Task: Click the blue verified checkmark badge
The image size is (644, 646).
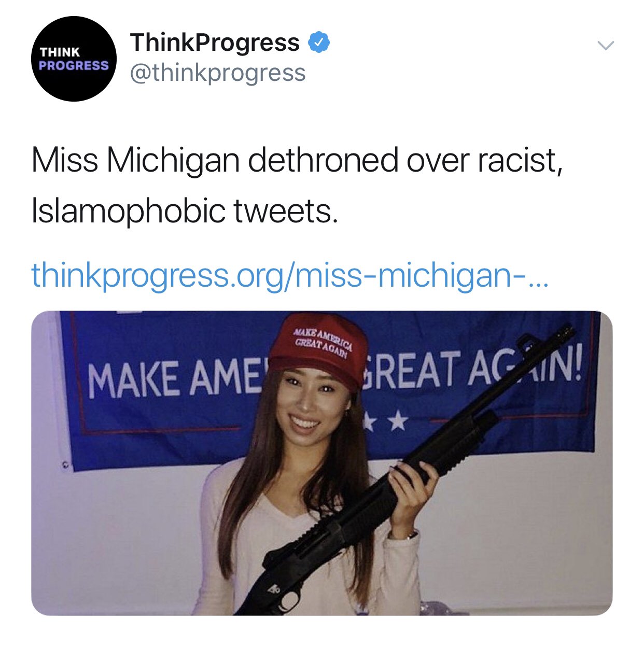Action: (319, 43)
